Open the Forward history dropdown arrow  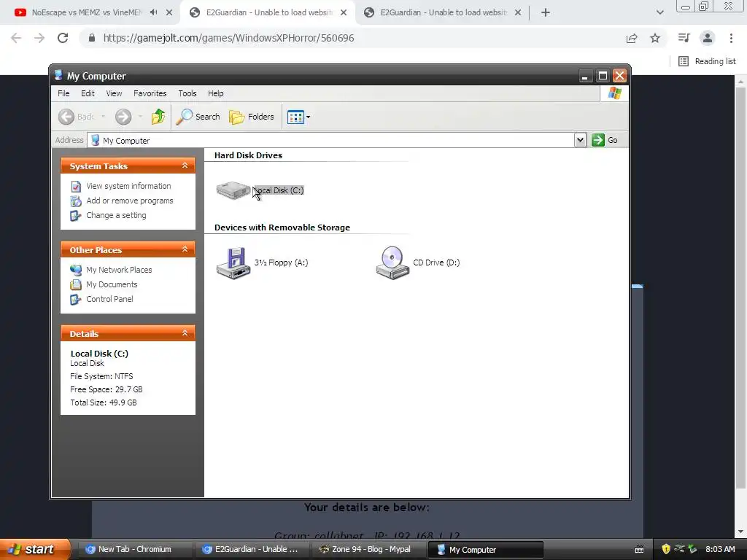coord(140,117)
